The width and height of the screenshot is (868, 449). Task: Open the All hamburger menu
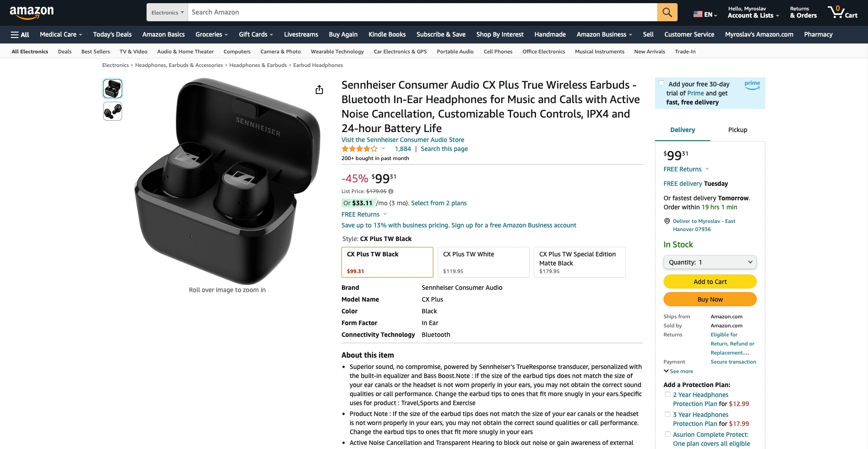(20, 34)
